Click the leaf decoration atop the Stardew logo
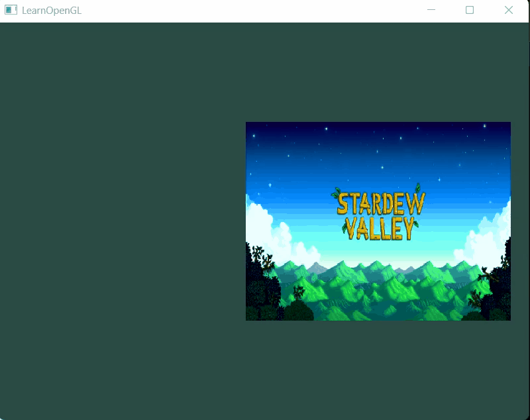This screenshot has height=420, width=530. click(417, 187)
